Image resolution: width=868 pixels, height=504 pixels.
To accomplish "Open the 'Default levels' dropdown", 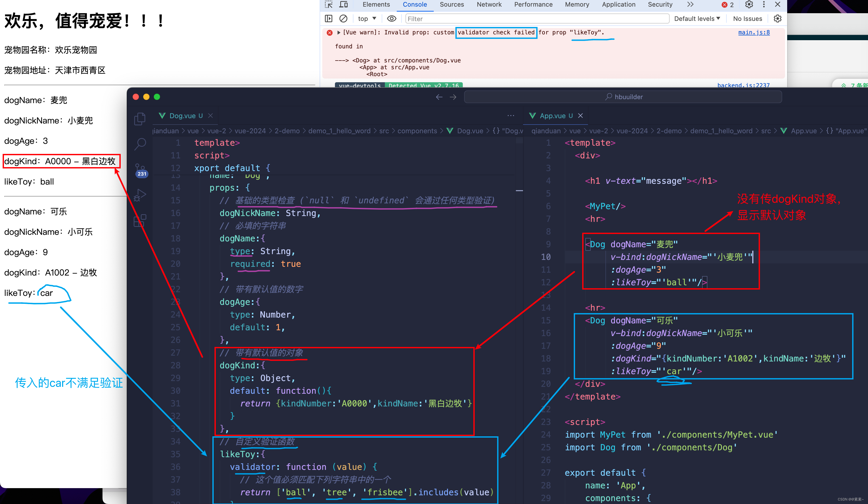I will tap(697, 18).
